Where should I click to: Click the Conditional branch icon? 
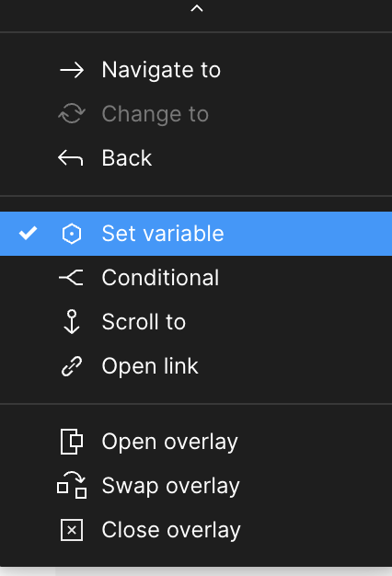tap(71, 278)
